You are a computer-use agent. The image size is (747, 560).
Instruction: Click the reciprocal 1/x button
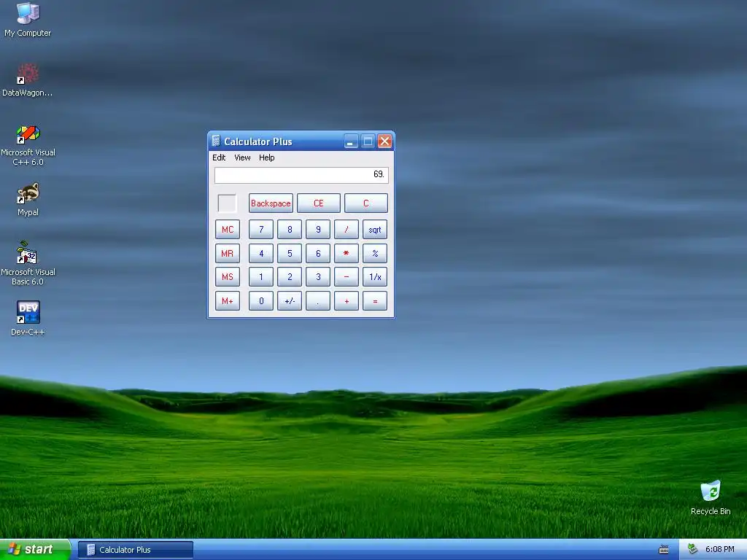[375, 276]
